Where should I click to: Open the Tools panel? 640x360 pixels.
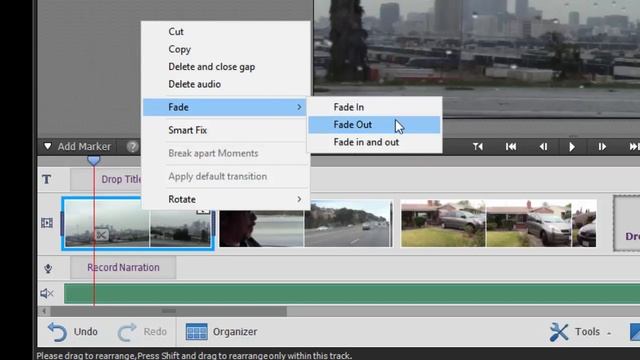coord(575,332)
